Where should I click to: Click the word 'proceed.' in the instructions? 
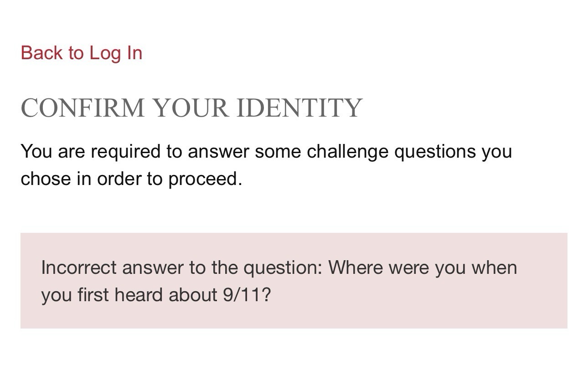[205, 179]
